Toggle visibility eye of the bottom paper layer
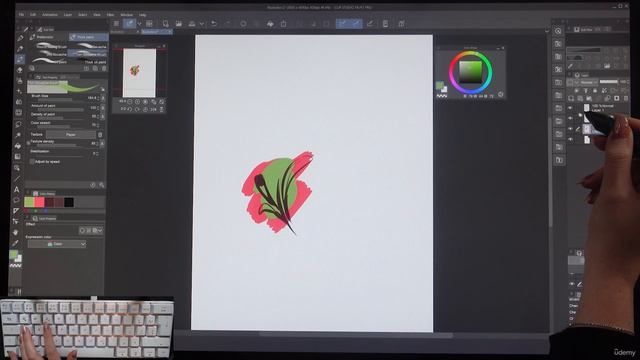The height and width of the screenshot is (360, 640). (570, 140)
